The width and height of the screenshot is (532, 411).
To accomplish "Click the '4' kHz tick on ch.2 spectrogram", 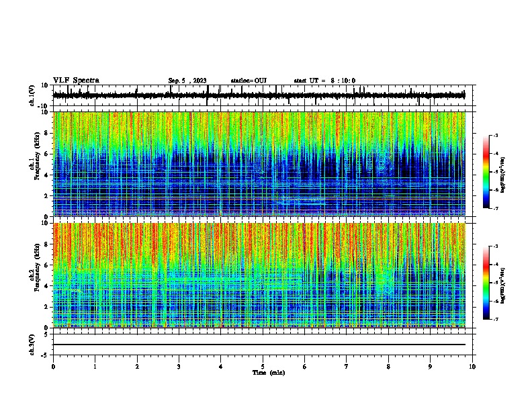I will coord(47,286).
